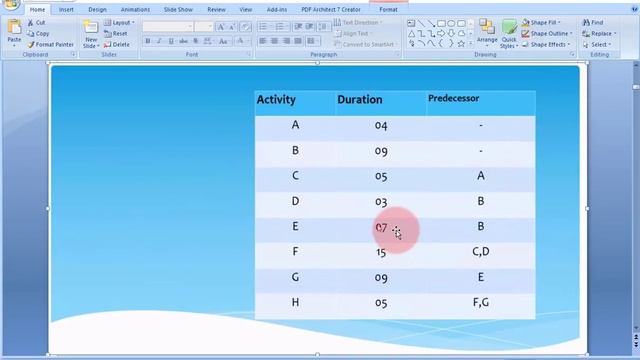
Task: Click Increase List Level icon
Action: [x=310, y=27]
